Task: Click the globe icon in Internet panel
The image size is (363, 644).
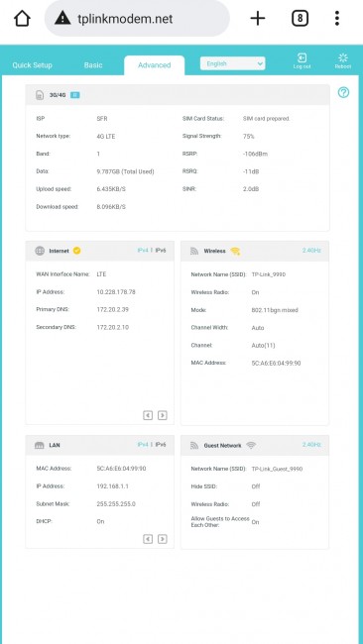Action: (40, 251)
